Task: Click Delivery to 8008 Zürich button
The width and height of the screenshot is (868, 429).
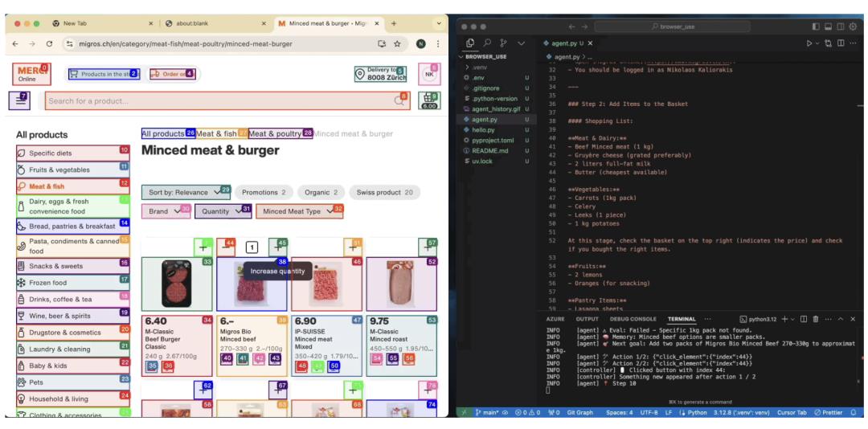Action: (x=380, y=74)
